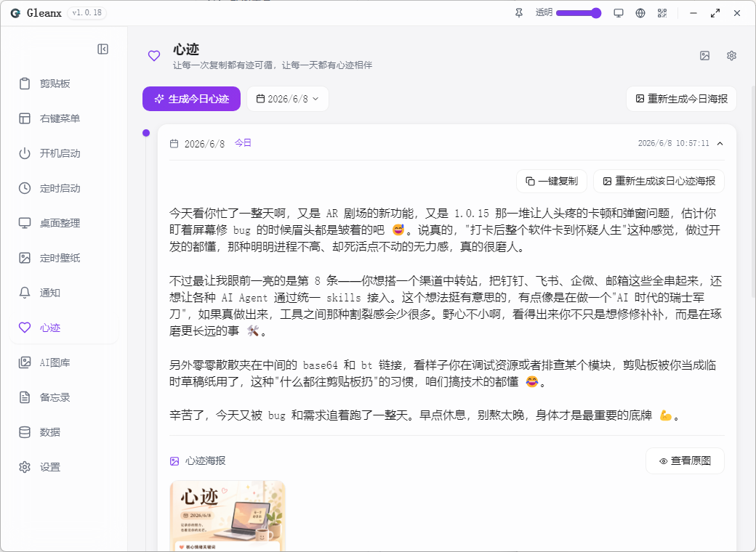
Task: Click 一键复制 button
Action: pyautogui.click(x=552, y=181)
